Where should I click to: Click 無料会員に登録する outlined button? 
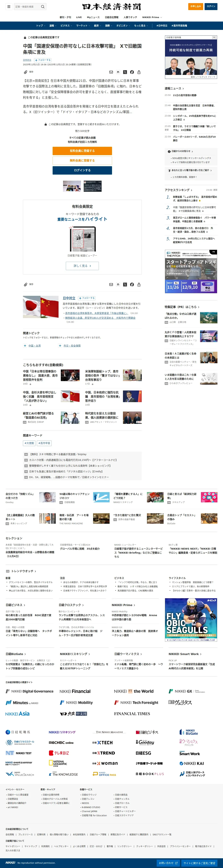pyautogui.click(x=82, y=160)
